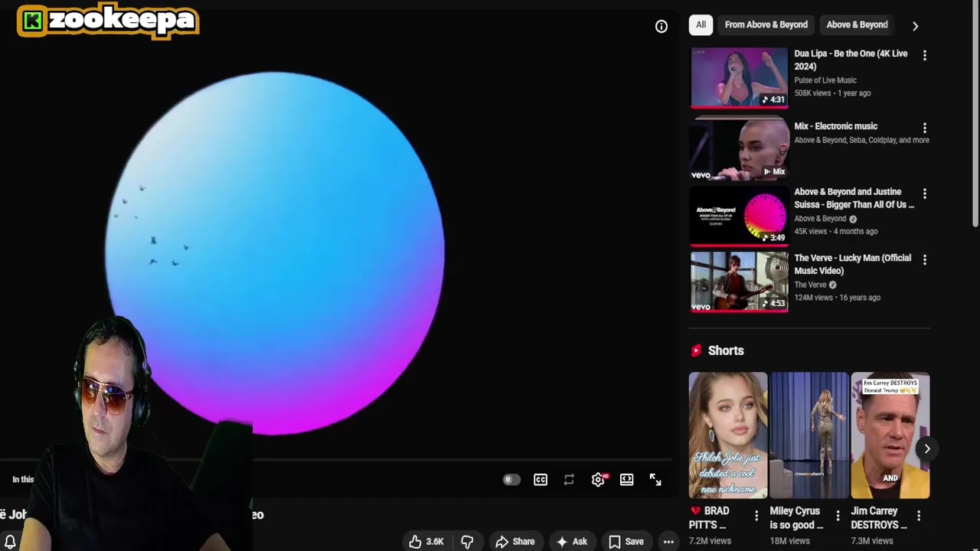
Task: Open more actions ellipsis menu
Action: point(668,541)
